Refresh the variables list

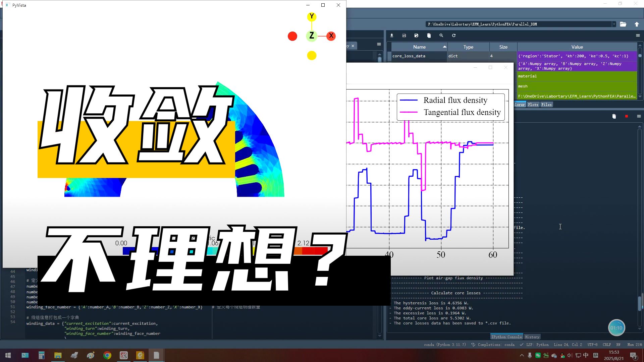click(x=453, y=35)
